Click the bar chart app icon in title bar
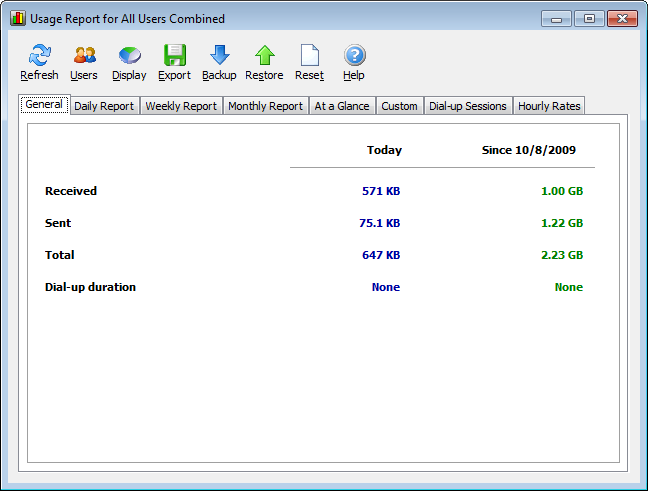The image size is (648, 491). tap(18, 19)
